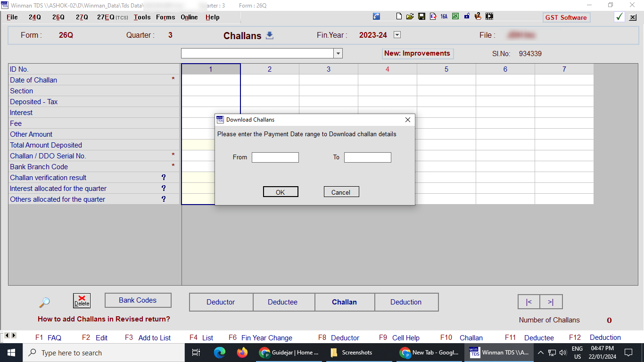Screen dimensions: 644x362
Task: Open help using the book icon
Action: point(478,16)
